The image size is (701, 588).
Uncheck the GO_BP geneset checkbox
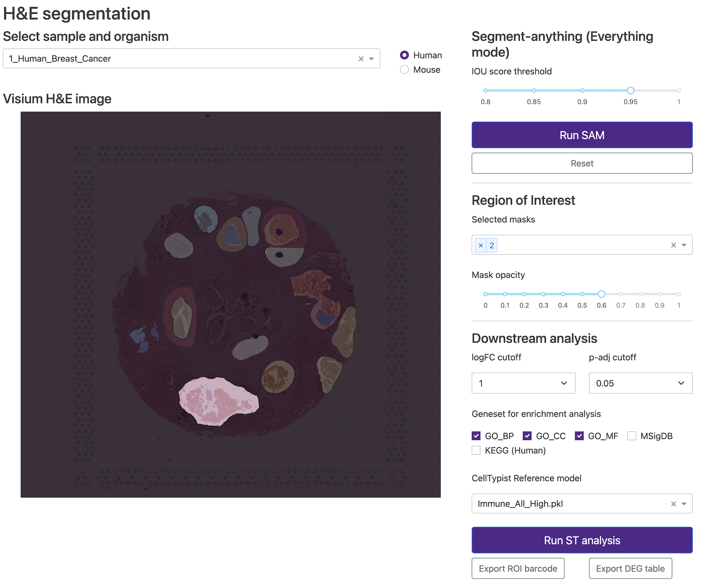click(x=476, y=436)
